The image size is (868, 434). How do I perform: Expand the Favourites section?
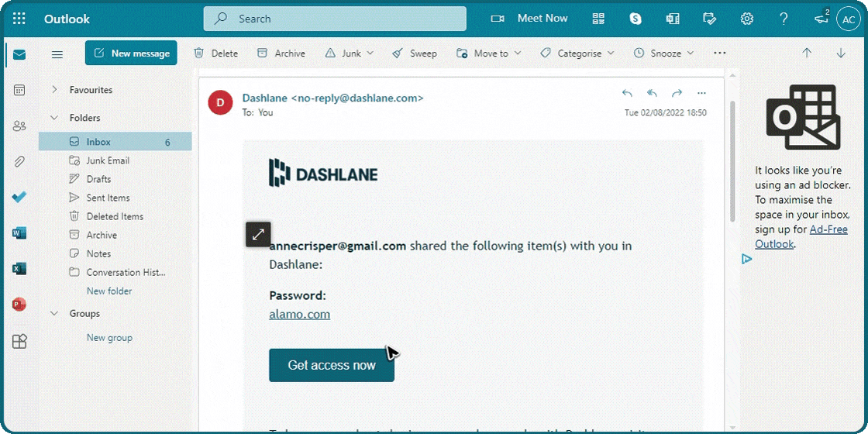click(x=54, y=90)
